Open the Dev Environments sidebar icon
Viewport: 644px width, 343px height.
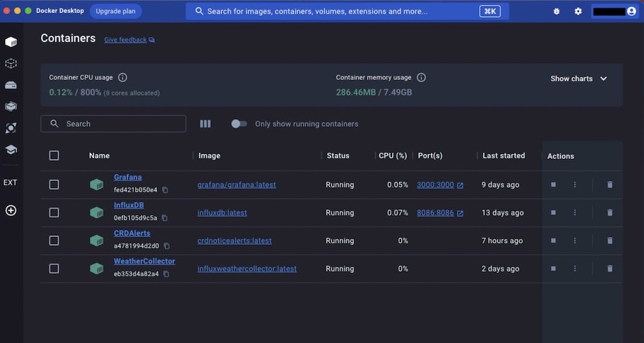tap(11, 107)
